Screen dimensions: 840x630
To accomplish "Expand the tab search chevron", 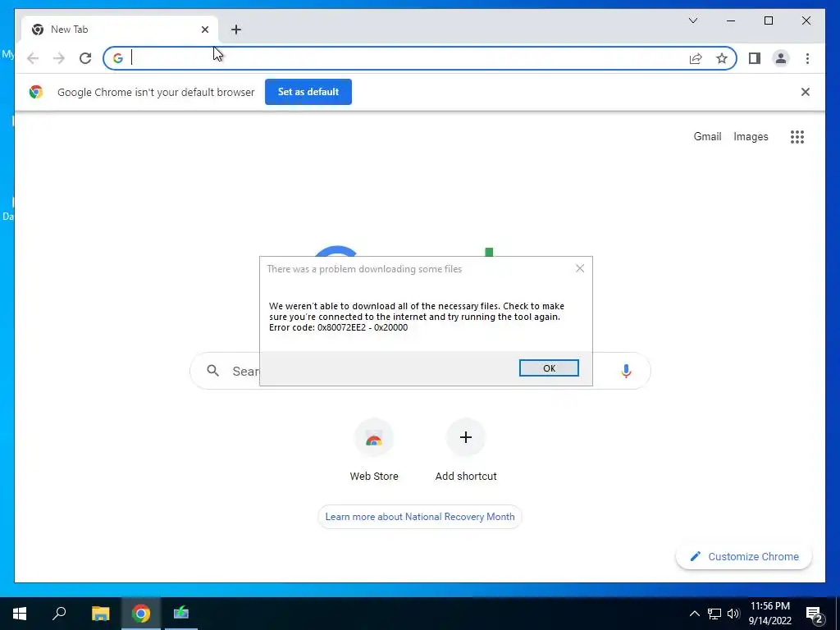I will [x=693, y=21].
